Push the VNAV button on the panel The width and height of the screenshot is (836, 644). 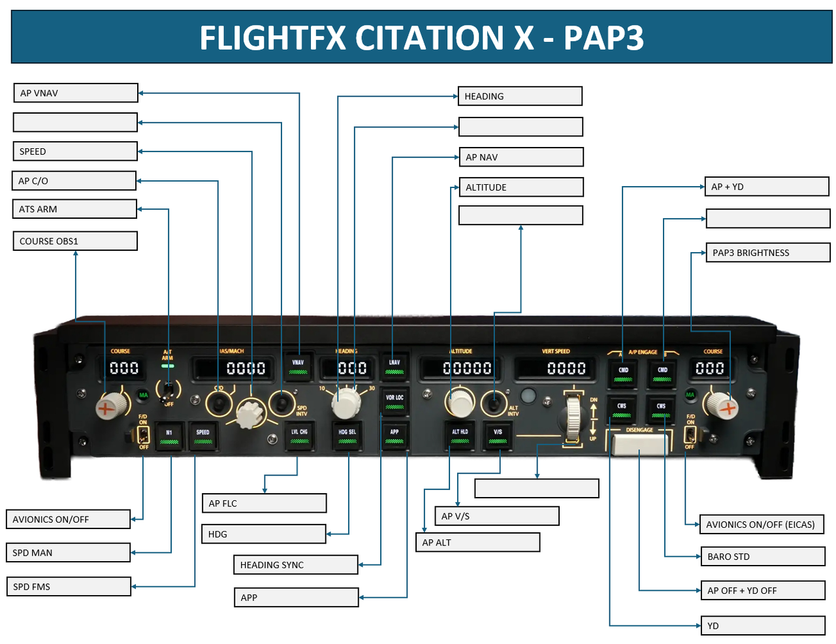[x=298, y=366]
